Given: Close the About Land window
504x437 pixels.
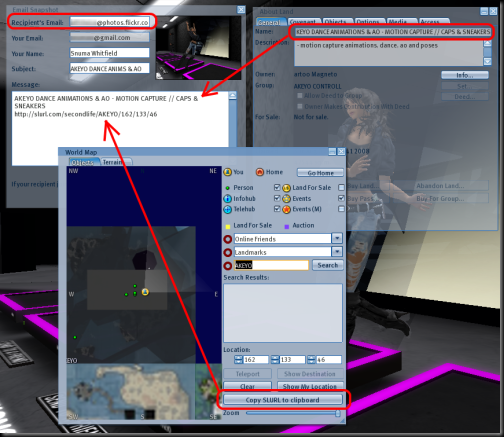Looking at the screenshot, I should tap(493, 11).
